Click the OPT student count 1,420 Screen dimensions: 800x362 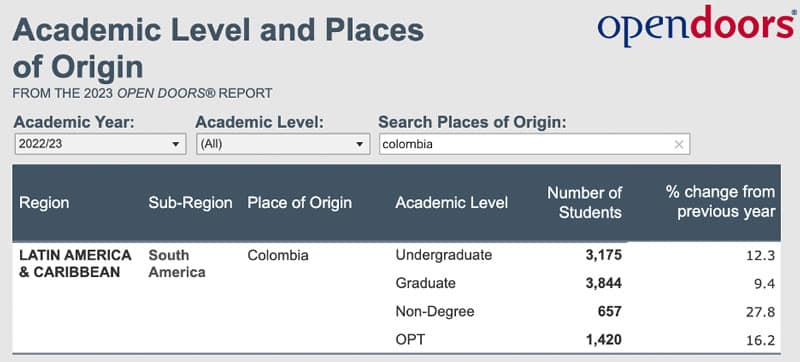pyautogui.click(x=604, y=340)
